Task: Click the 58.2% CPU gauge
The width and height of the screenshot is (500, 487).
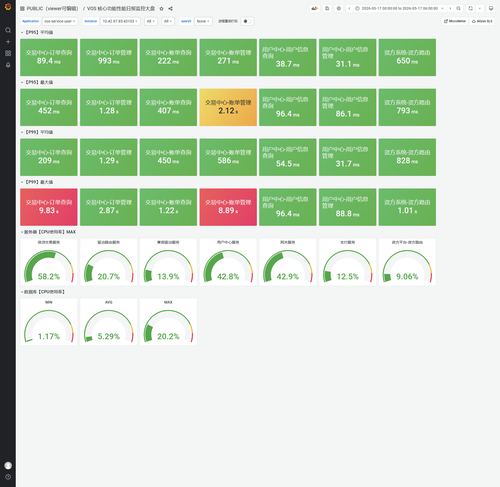Action: click(x=49, y=262)
